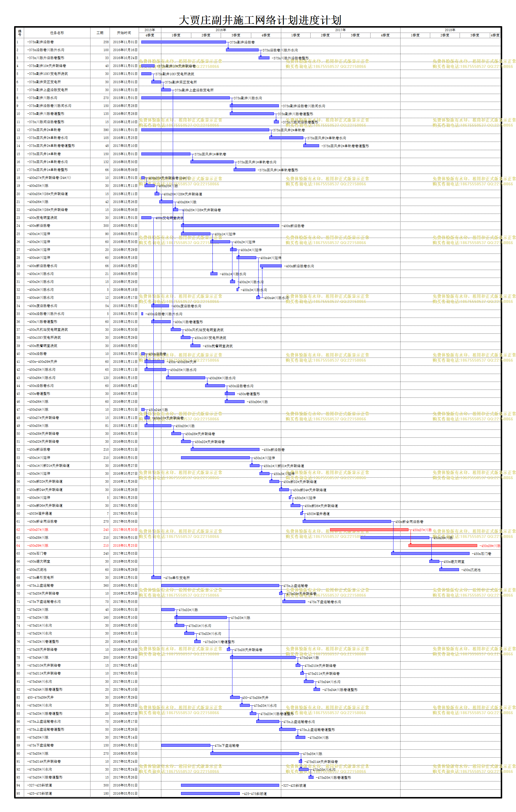The height and width of the screenshot is (812, 516).
Task: Select task name cell -400m废沿脉巷水沟
Action: click(57, 306)
